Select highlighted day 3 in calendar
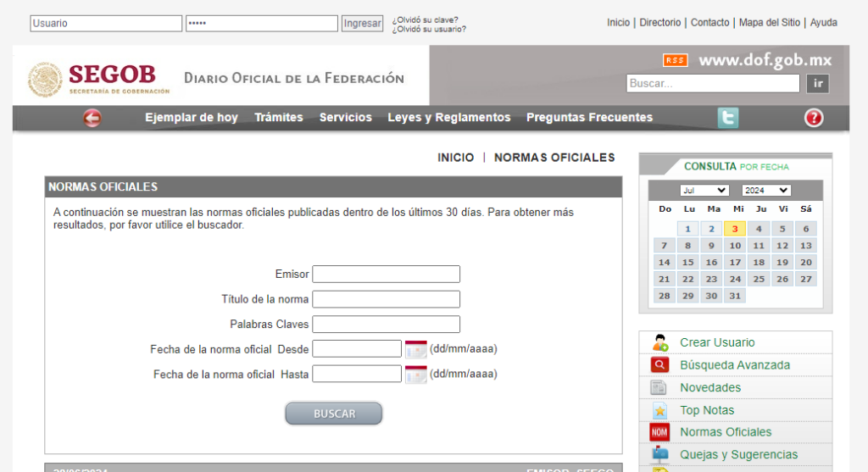868x472 pixels. [x=735, y=229]
